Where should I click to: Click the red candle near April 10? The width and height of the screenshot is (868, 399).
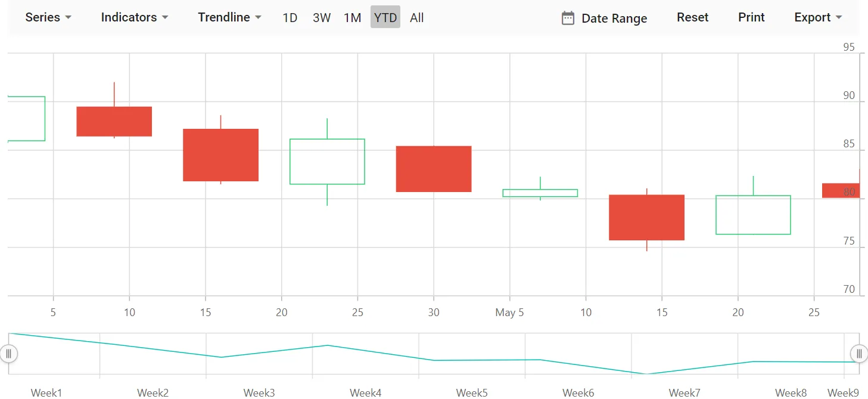pos(114,122)
